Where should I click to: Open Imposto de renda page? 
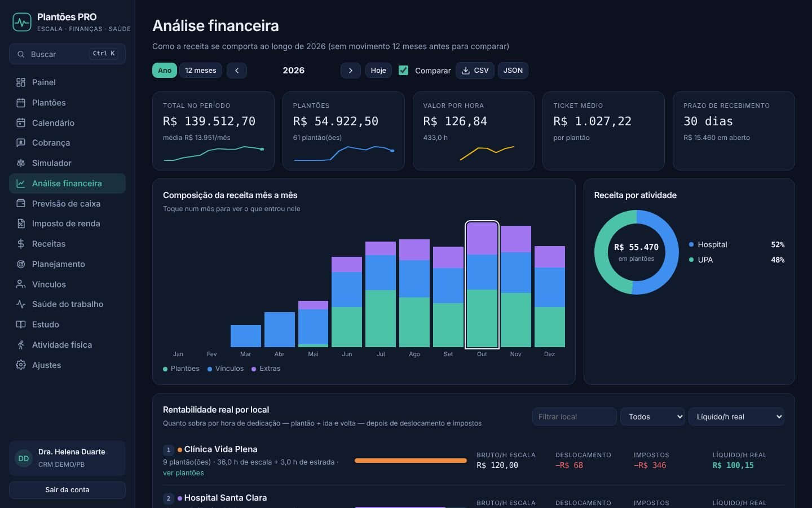pyautogui.click(x=67, y=224)
